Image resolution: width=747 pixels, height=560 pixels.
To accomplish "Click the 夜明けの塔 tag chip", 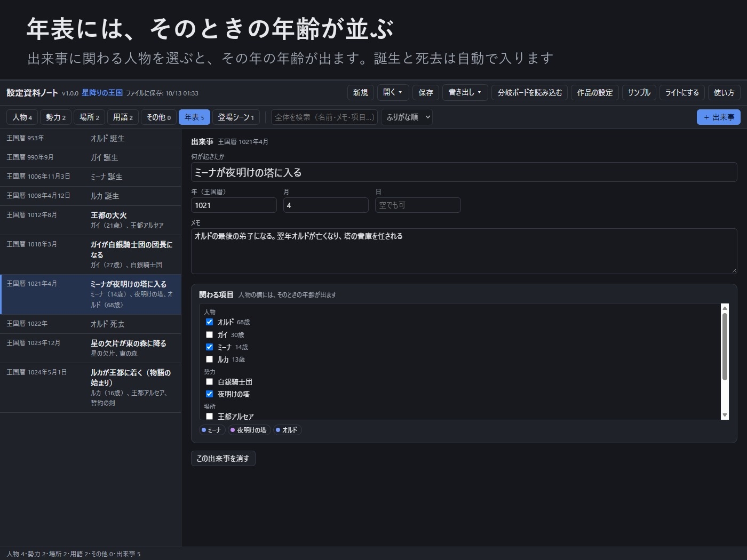I will click(249, 430).
